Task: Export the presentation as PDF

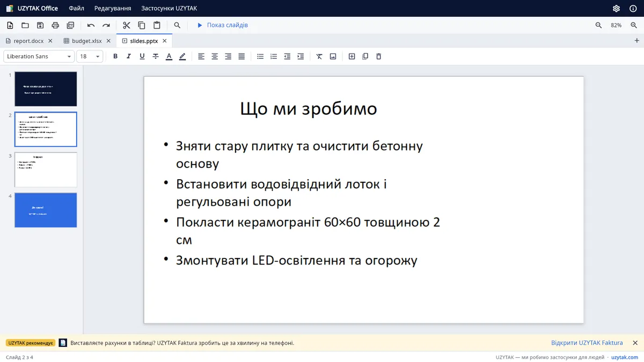Action: click(70, 25)
